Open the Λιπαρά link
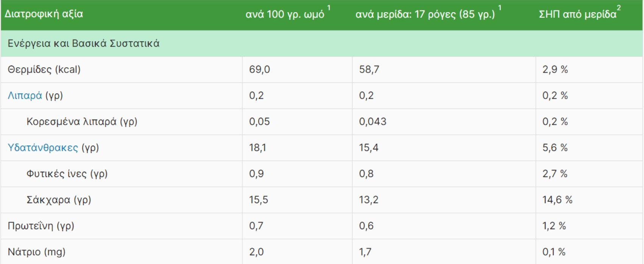Image resolution: width=644 pixels, height=264 pixels. click(x=25, y=96)
